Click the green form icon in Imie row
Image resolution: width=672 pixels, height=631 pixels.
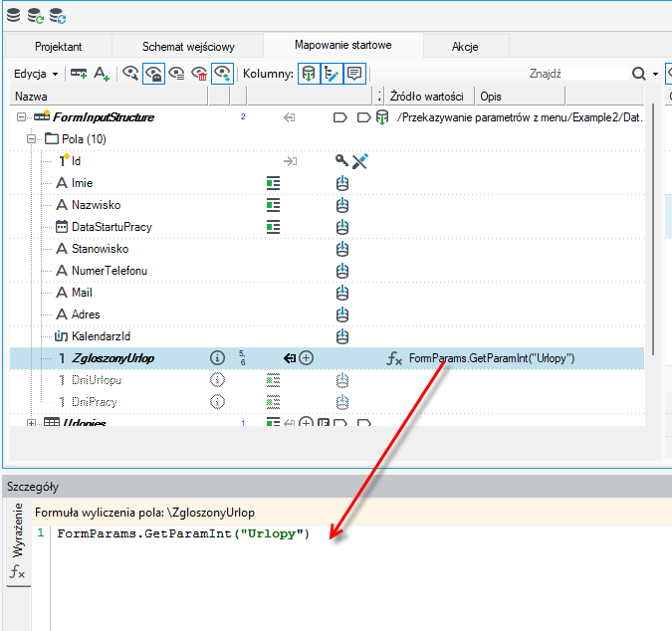(273, 183)
